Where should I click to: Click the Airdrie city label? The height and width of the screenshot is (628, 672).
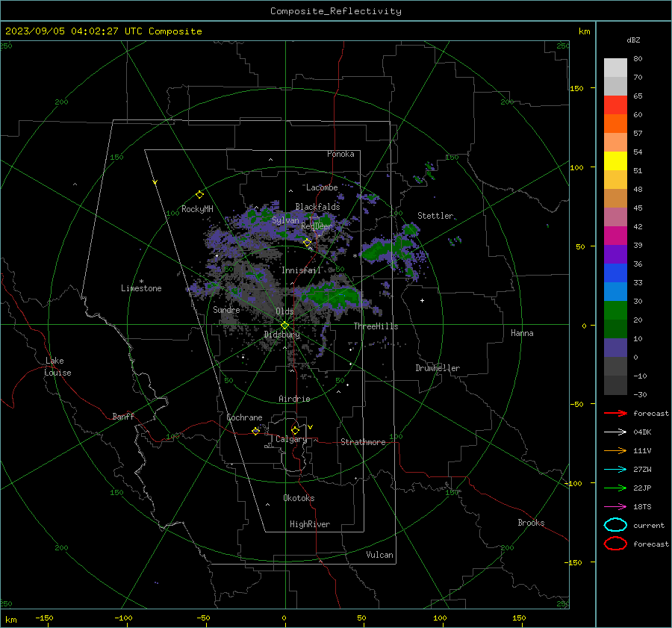tap(294, 399)
